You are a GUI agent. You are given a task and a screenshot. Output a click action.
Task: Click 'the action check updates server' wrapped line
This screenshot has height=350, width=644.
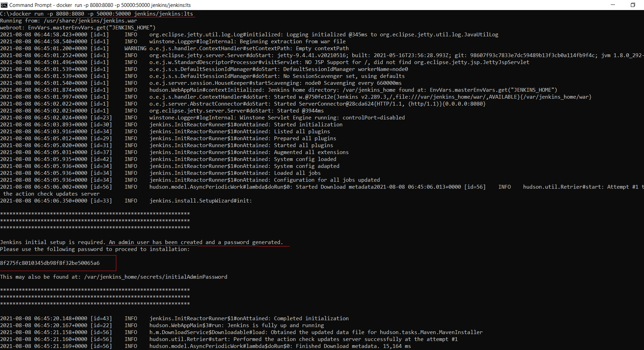[x=51, y=194]
